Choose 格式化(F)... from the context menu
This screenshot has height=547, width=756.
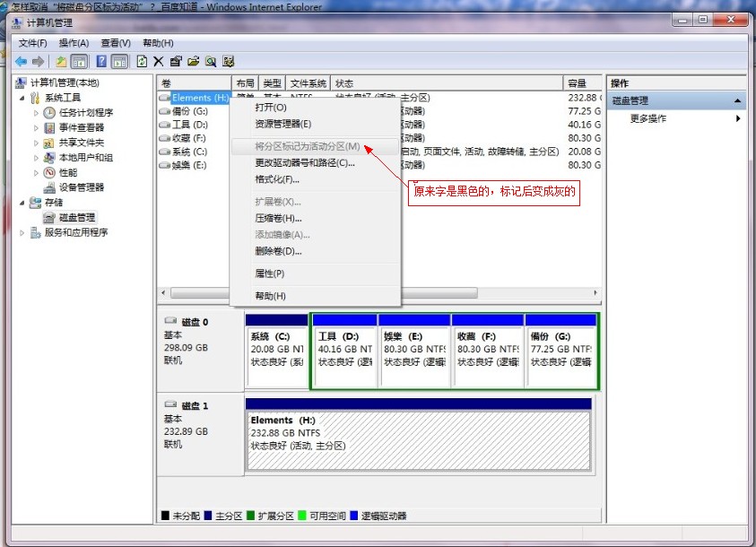[x=277, y=179]
